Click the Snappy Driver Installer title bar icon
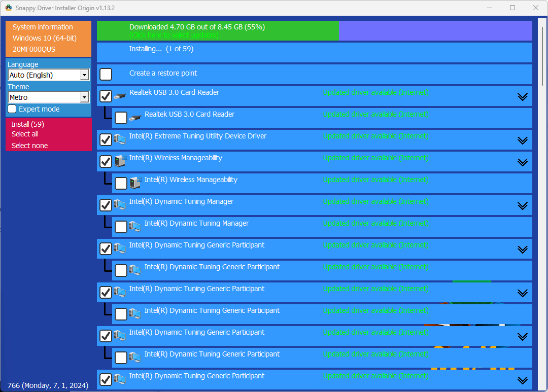Screen dimensions: 548x392 9,8
